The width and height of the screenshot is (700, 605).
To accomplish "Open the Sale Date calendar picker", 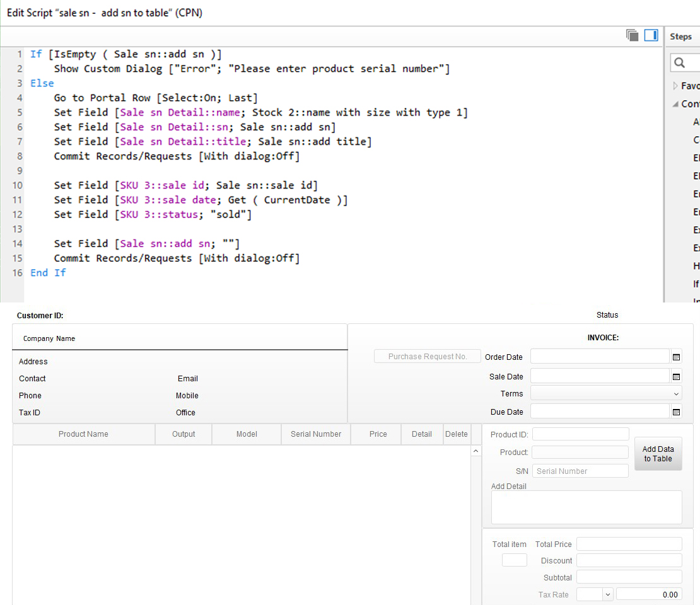I will 676,377.
